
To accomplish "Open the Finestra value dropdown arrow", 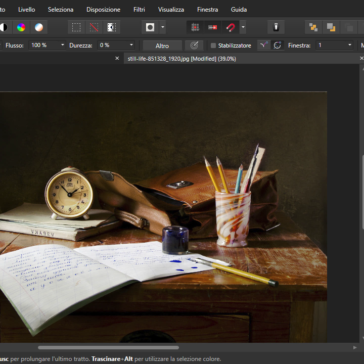I will coord(350,45).
